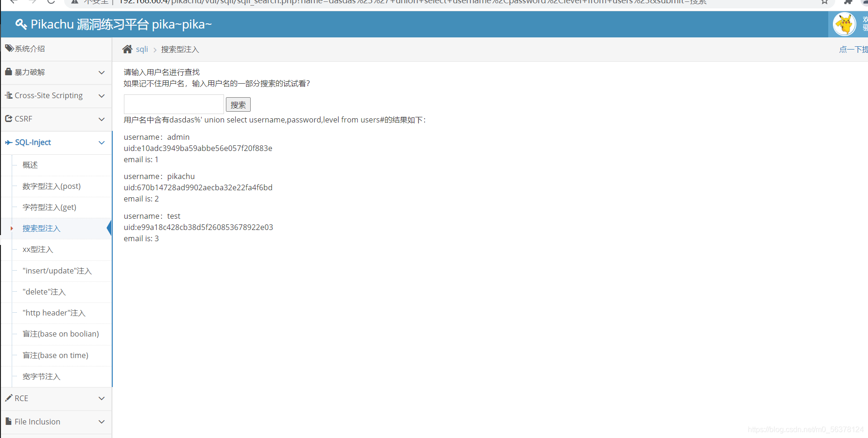Click the SQL-Inject plane icon
Viewport: 868px width, 438px height.
click(x=8, y=142)
